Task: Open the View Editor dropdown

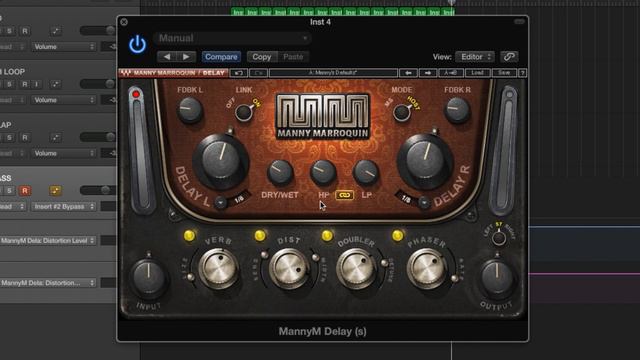Action: point(475,57)
